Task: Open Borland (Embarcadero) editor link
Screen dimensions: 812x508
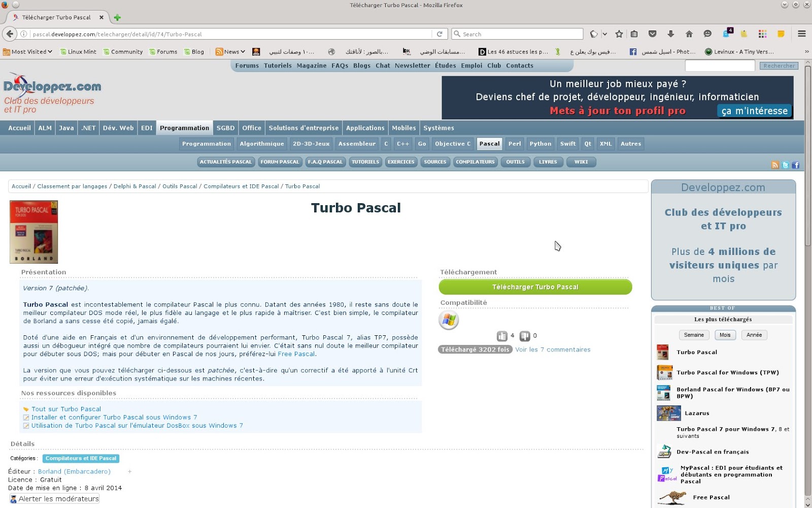Action: pos(74,471)
